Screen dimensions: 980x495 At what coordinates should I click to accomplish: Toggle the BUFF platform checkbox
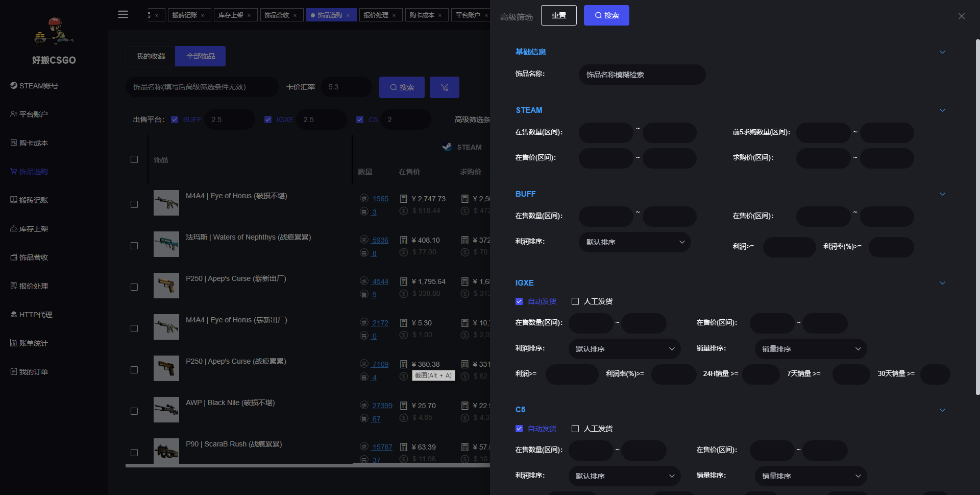point(175,120)
